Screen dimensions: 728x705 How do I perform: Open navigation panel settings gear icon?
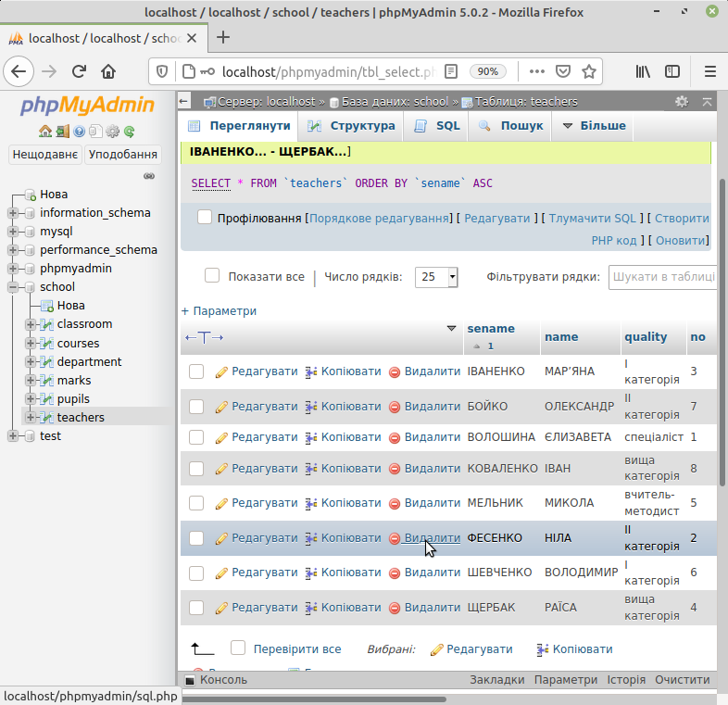pos(112,132)
